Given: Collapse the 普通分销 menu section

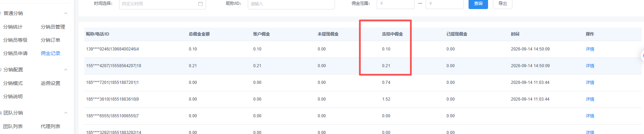Looking at the screenshot, I should pos(66,13).
